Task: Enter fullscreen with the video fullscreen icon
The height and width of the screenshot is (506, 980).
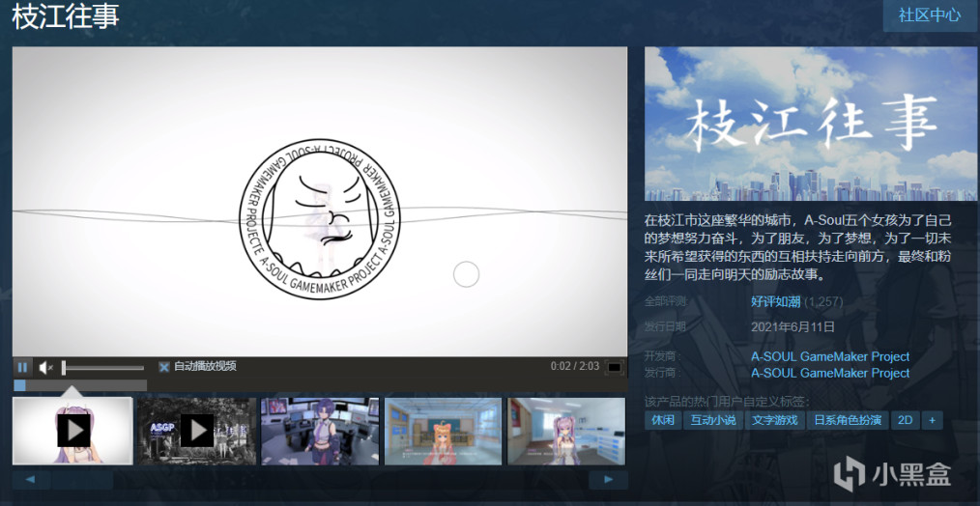Action: [615, 367]
